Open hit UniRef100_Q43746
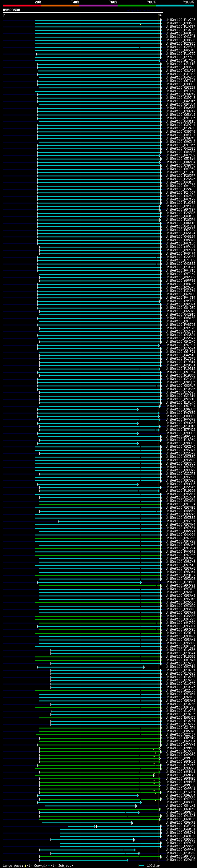The width and height of the screenshot is (197, 868). [x=180, y=37]
